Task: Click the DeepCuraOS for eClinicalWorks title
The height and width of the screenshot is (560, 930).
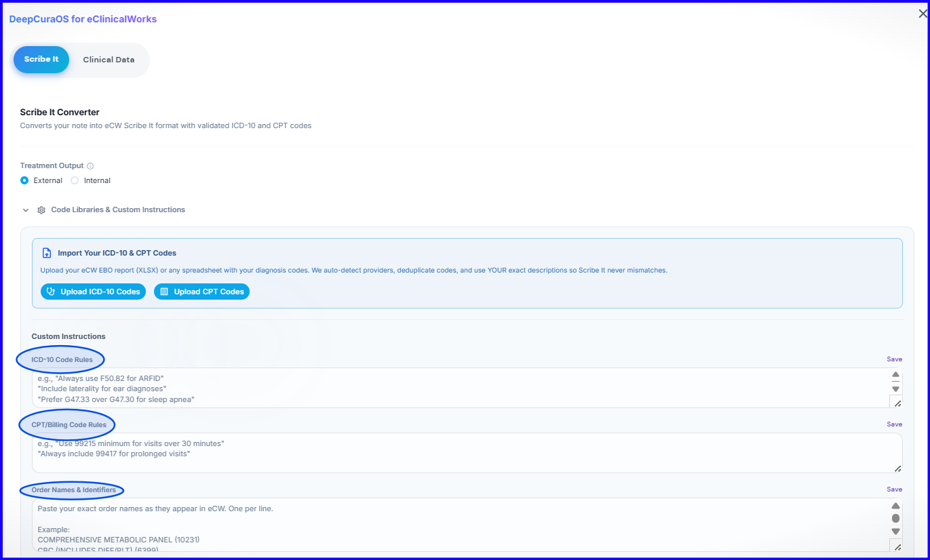Action: (83, 19)
